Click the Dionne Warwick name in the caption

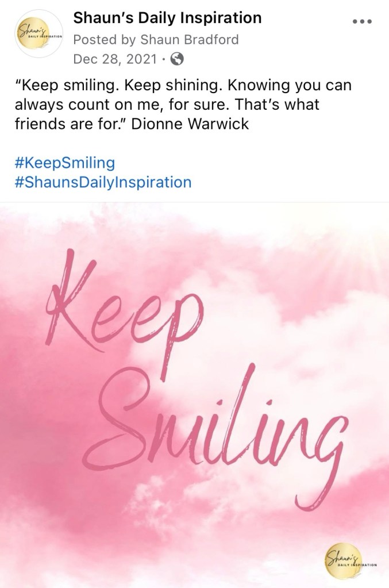pyautogui.click(x=190, y=124)
